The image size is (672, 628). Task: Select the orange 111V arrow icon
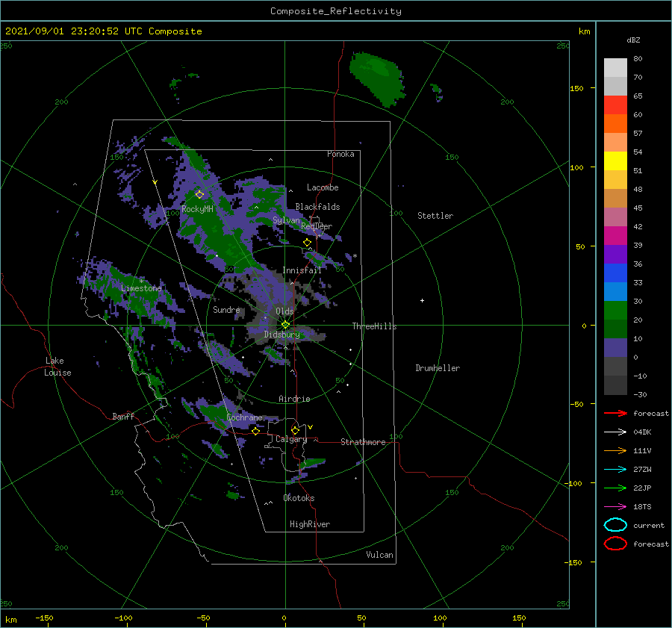point(615,450)
